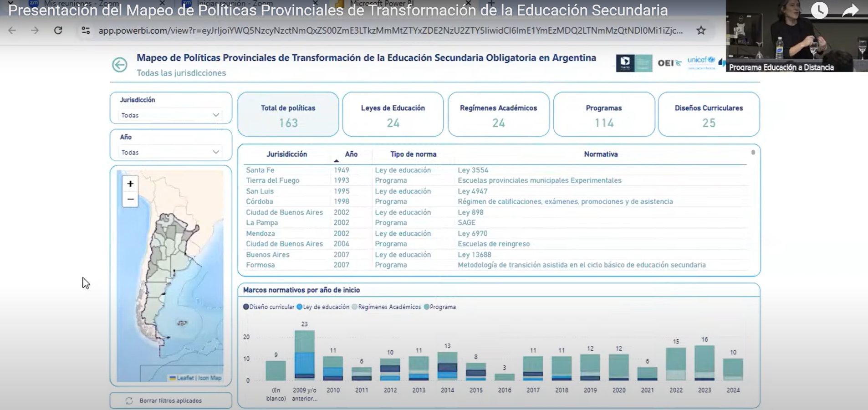
Task: Open the site information icon in address bar
Action: (x=86, y=31)
